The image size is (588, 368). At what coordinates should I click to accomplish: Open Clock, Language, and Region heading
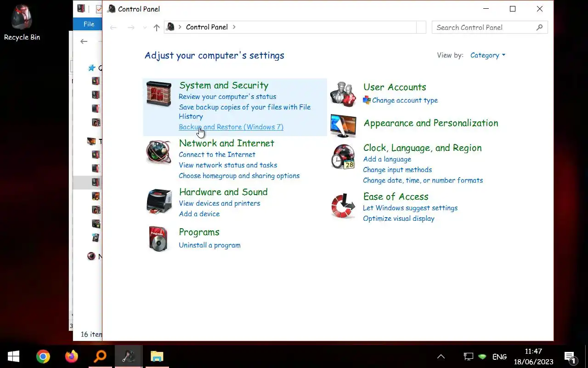tap(422, 148)
